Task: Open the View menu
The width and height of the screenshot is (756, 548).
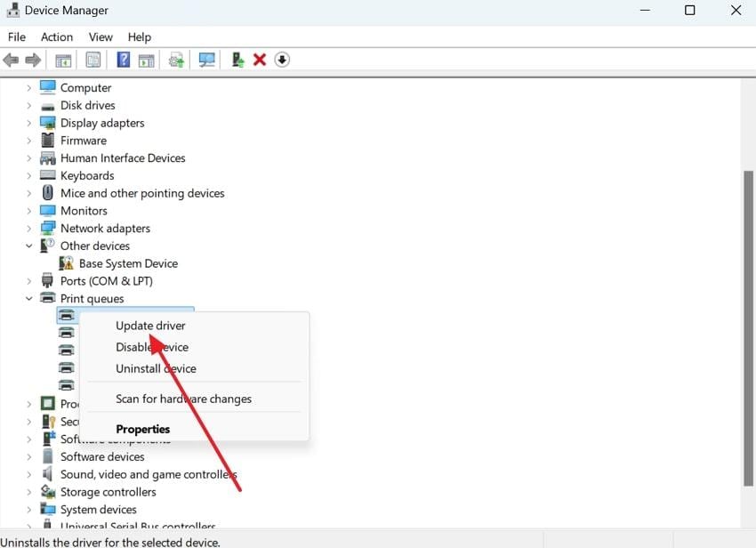Action: click(100, 36)
